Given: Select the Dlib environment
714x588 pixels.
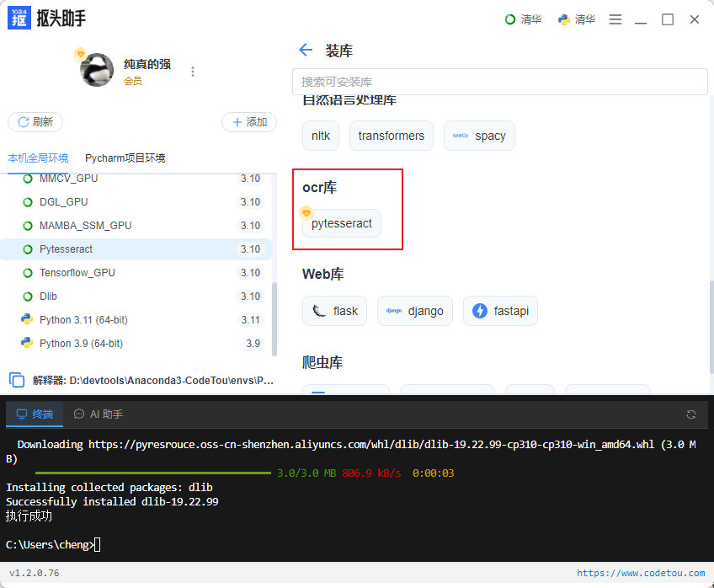Looking at the screenshot, I should coord(136,297).
